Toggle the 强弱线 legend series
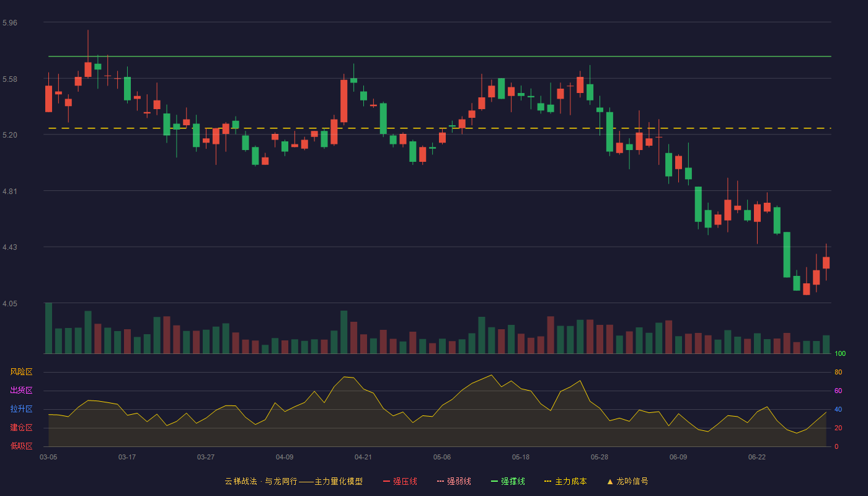The height and width of the screenshot is (496, 868). (454, 481)
